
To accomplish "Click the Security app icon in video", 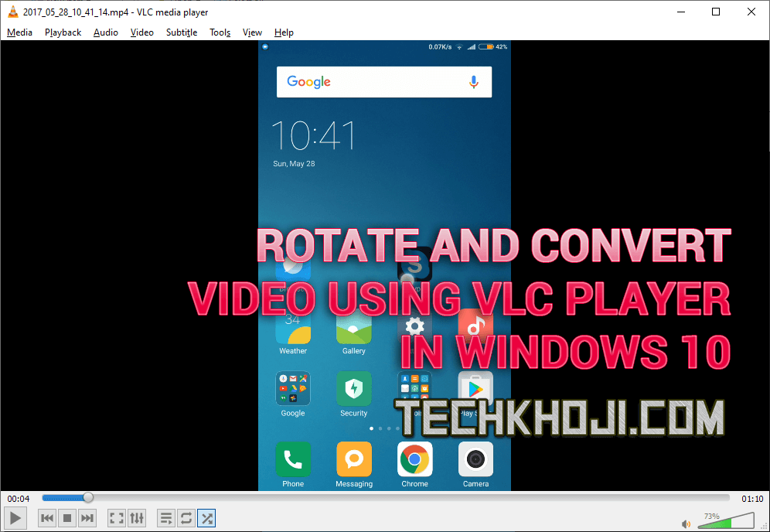I will (353, 389).
